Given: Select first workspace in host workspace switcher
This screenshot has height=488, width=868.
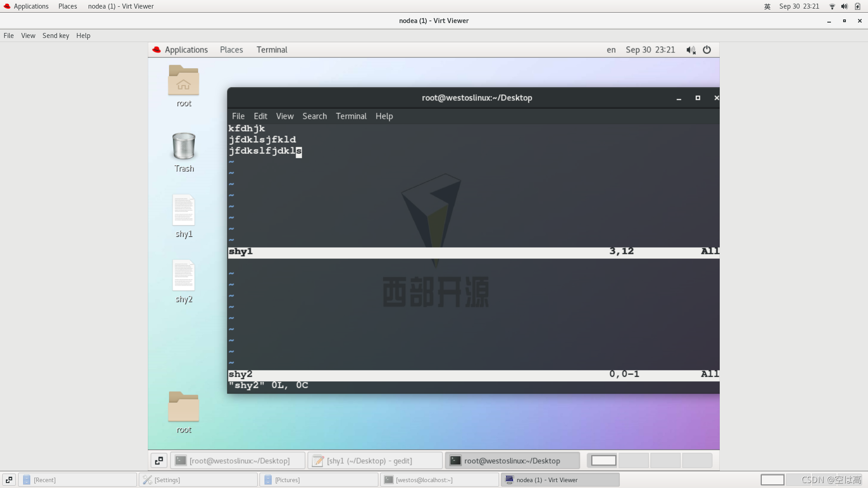Looking at the screenshot, I should pyautogui.click(x=772, y=480).
